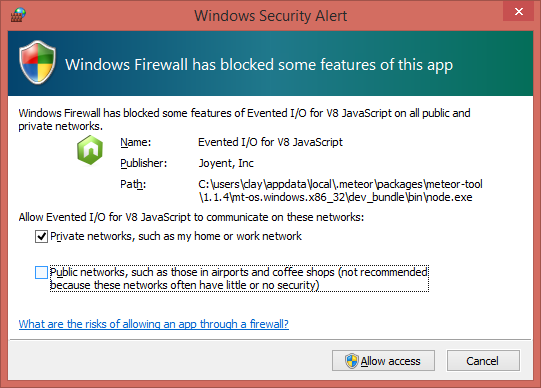The height and width of the screenshot is (388, 541).
Task: Click the Allow access button
Action: pos(383,361)
